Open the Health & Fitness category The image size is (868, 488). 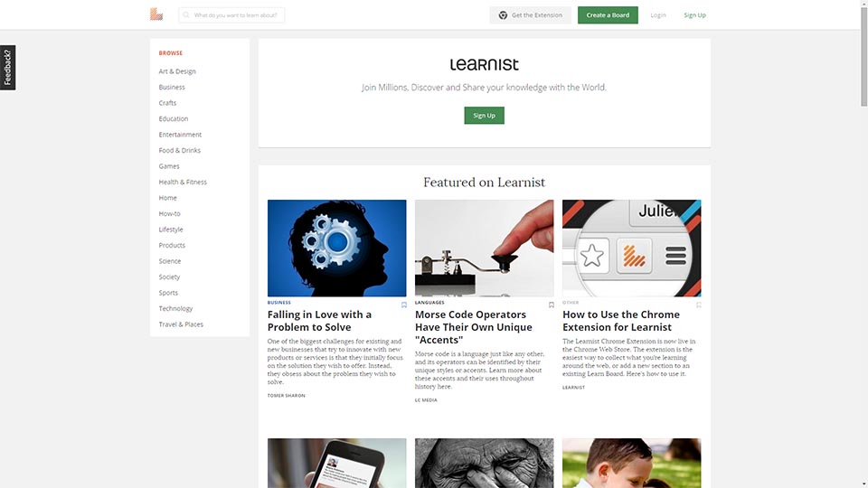pos(183,182)
